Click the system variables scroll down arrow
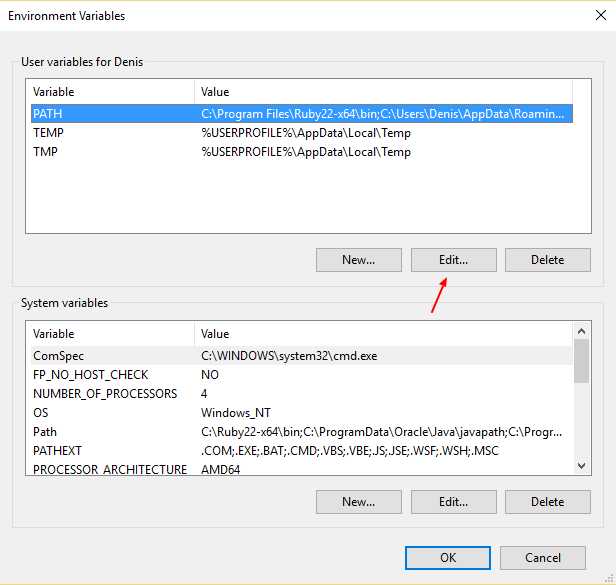The width and height of the screenshot is (616, 585). click(x=581, y=466)
